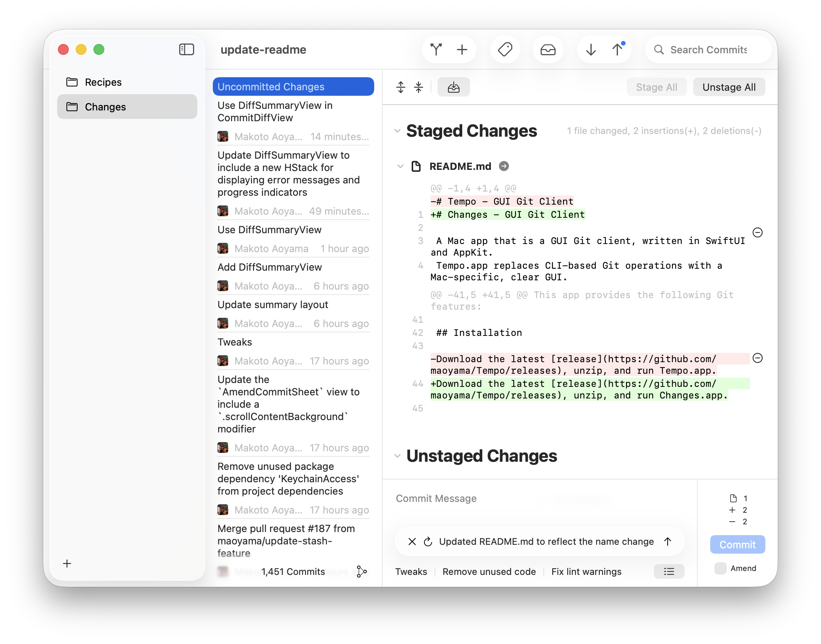Click the Unstage All button
The image size is (821, 644).
point(729,87)
